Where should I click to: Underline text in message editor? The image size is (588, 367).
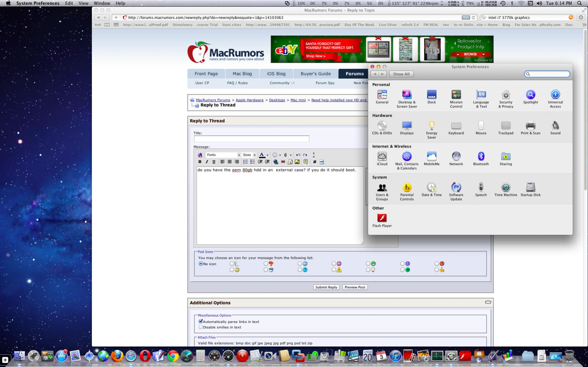214,162
